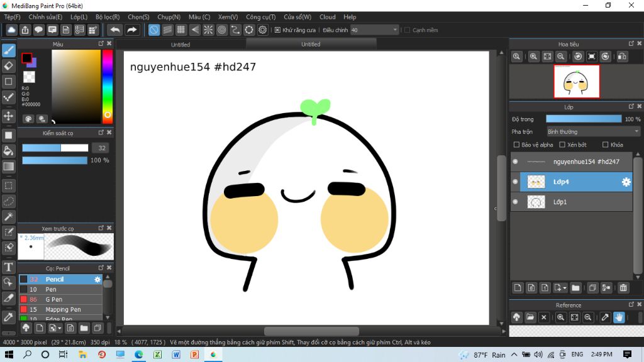Select the Eraser tool in the left toolbar
Viewport: 644px width, 362px height.
[9, 65]
